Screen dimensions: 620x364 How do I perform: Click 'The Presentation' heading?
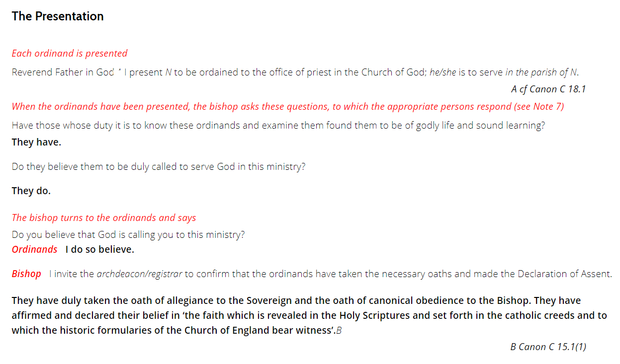coord(58,16)
